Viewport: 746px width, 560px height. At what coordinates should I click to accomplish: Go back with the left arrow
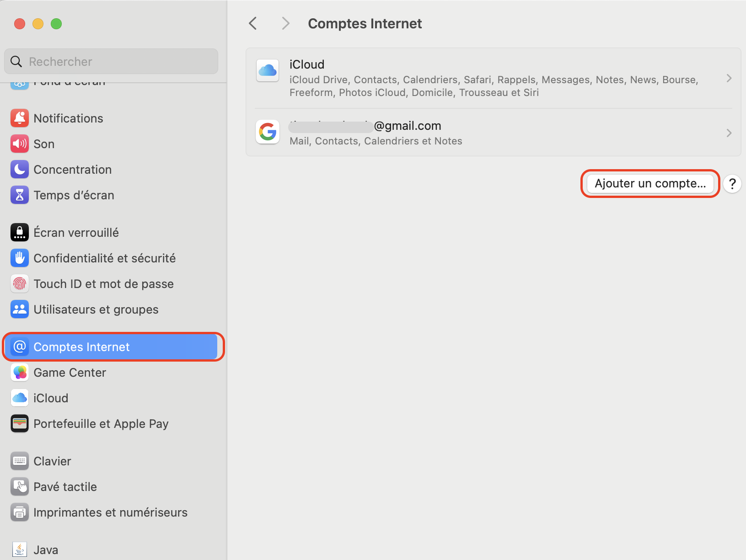[253, 23]
